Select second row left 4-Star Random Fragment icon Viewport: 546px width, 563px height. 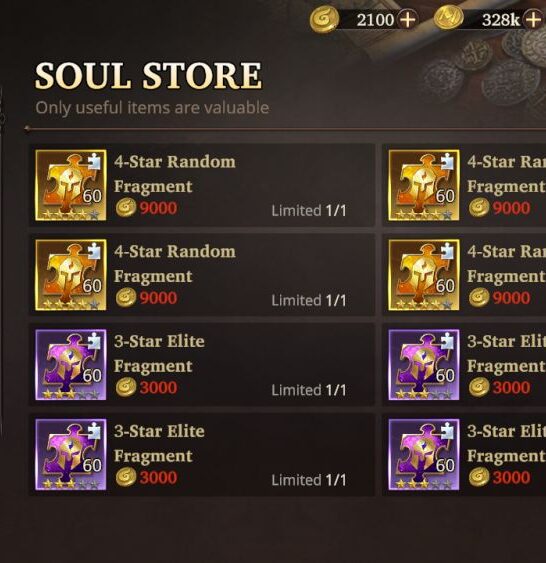pyautogui.click(x=71, y=275)
